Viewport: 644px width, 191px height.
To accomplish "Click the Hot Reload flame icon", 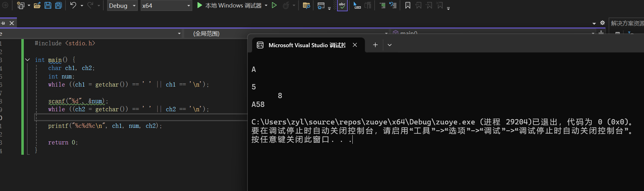I will tap(286, 5).
